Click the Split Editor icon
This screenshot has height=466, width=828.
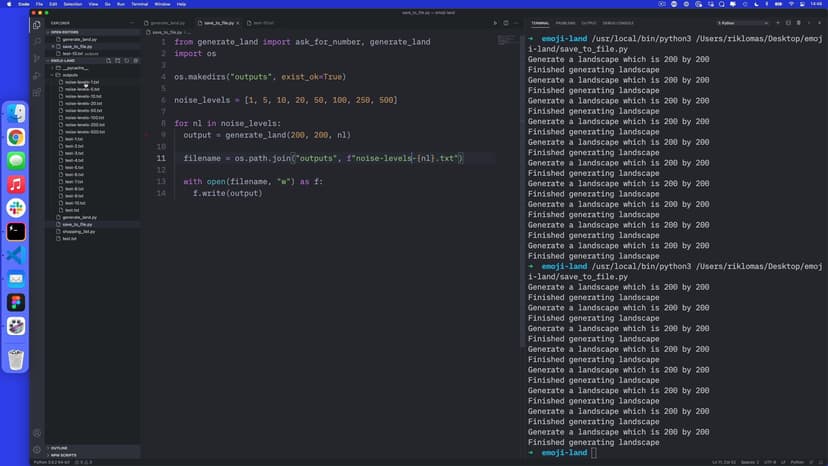(x=505, y=22)
